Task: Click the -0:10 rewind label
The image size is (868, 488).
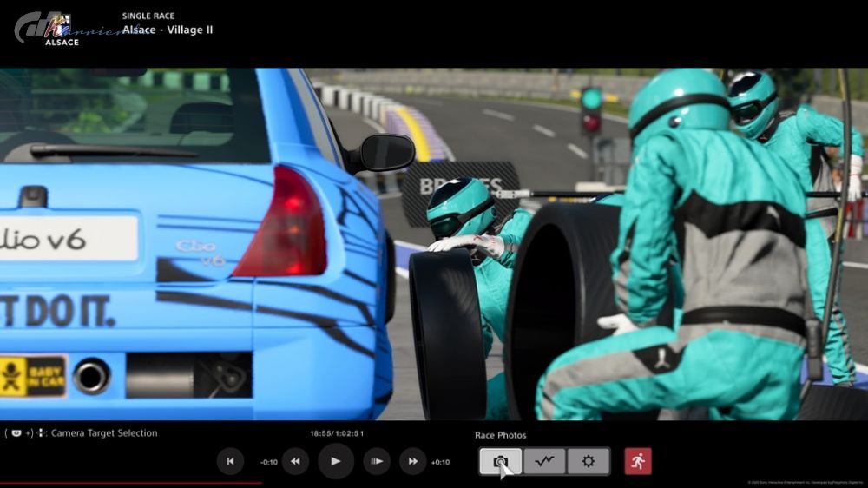Action: (x=269, y=462)
